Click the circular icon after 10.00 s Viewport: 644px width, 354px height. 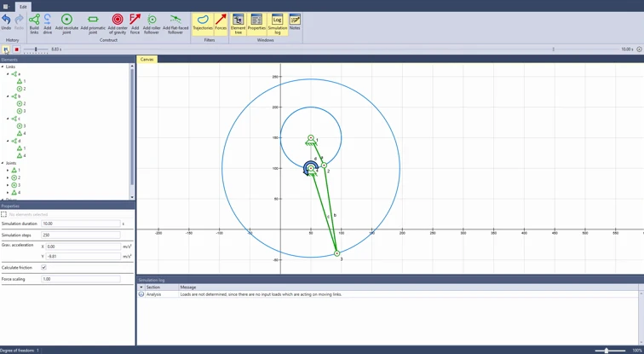[x=639, y=49]
